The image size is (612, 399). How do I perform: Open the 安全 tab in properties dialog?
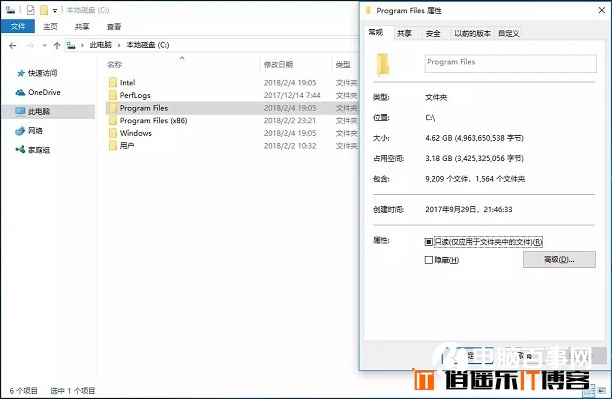coord(433,33)
